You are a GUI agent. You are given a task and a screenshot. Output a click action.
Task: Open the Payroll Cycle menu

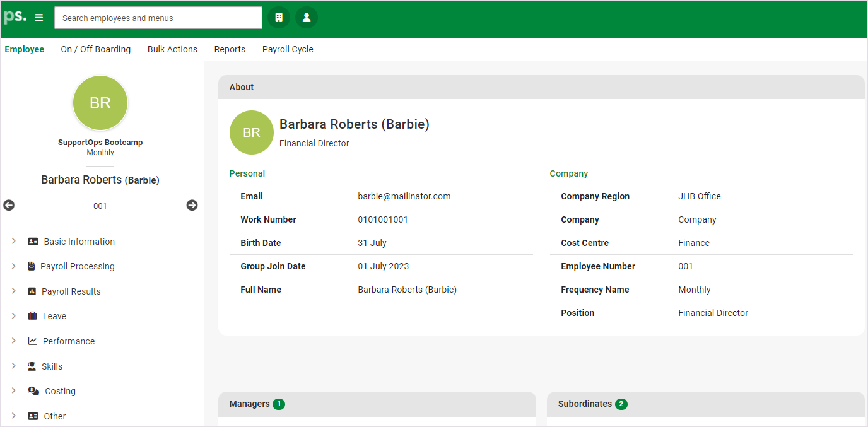click(288, 49)
